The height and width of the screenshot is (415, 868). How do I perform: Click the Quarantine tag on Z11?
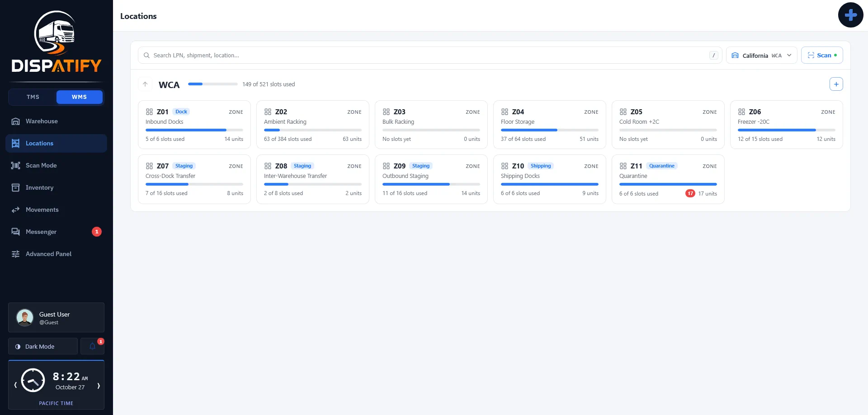tap(661, 166)
